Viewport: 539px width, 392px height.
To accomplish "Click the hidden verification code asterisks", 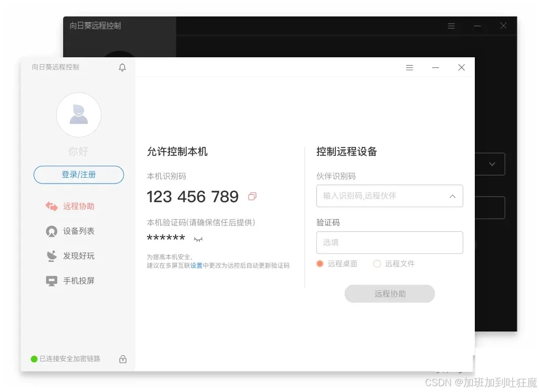I will [166, 238].
